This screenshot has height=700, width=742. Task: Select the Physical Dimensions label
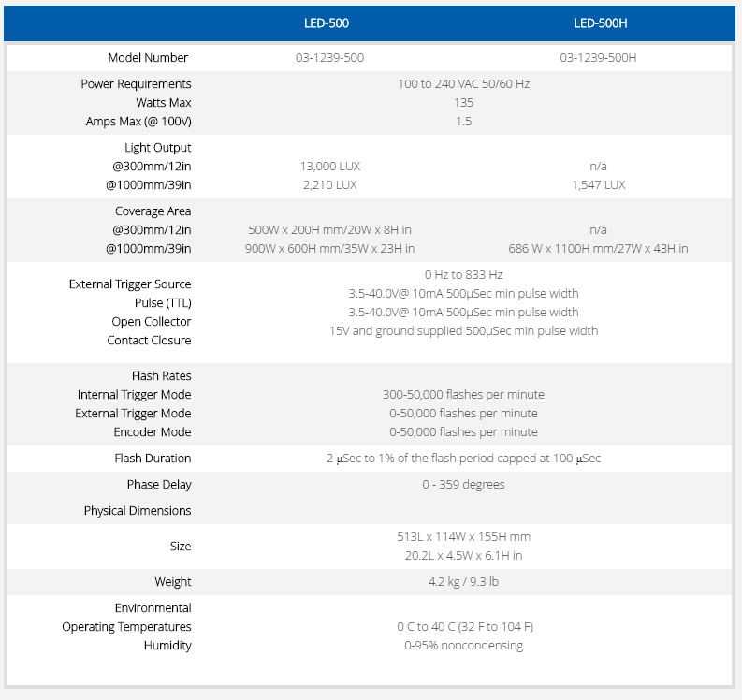click(138, 511)
